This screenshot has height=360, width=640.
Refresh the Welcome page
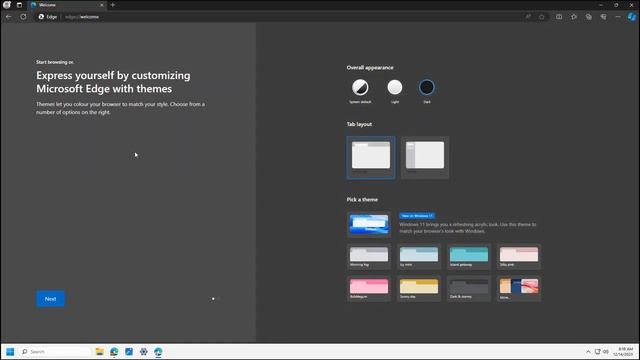pos(23,17)
